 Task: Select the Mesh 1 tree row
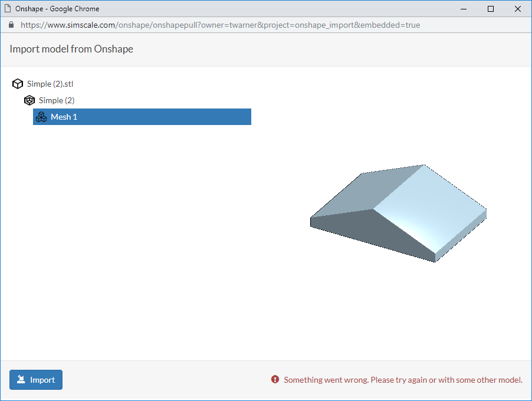tap(142, 117)
